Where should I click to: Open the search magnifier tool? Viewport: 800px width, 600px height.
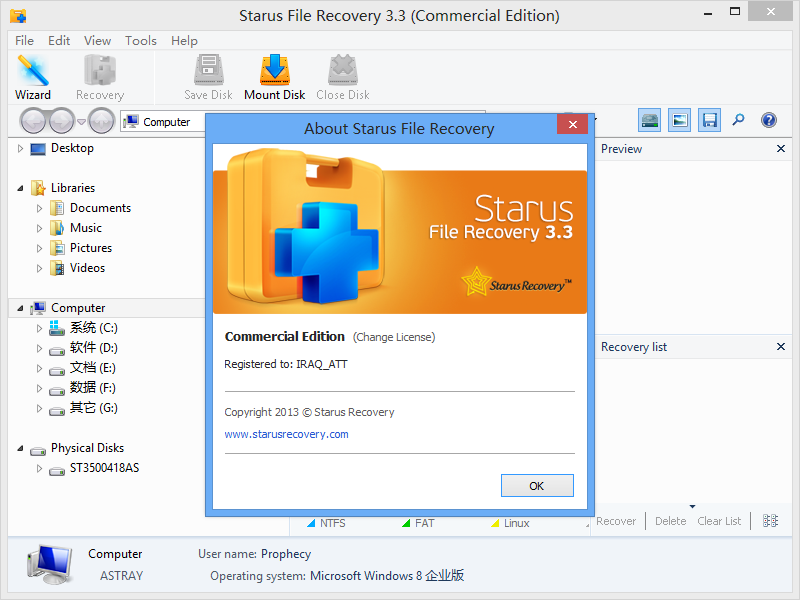coord(738,120)
